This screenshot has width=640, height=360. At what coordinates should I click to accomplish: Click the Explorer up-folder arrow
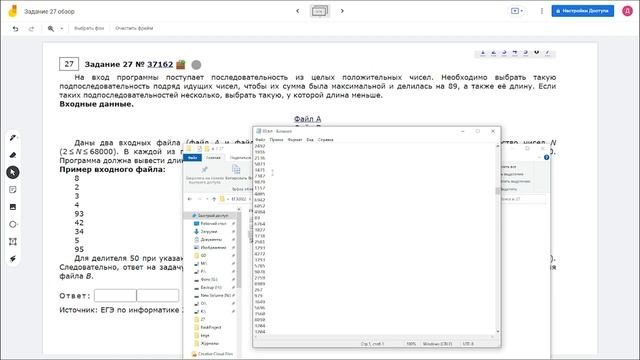tap(214, 199)
